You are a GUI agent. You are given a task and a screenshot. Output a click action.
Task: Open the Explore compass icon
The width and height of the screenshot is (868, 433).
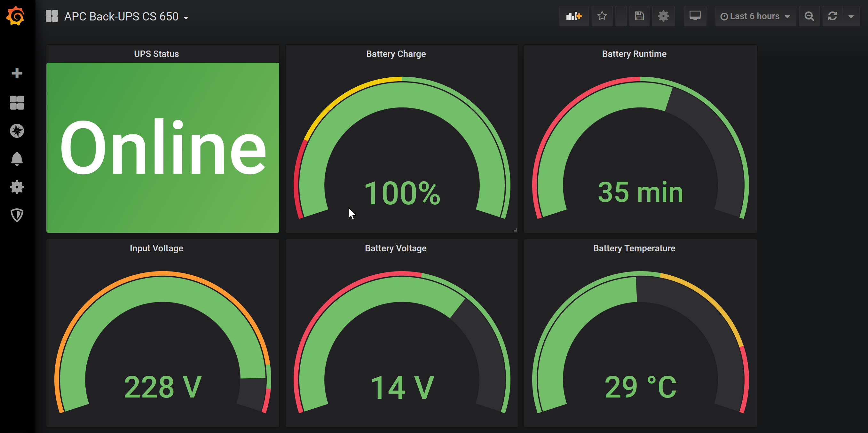[17, 131]
